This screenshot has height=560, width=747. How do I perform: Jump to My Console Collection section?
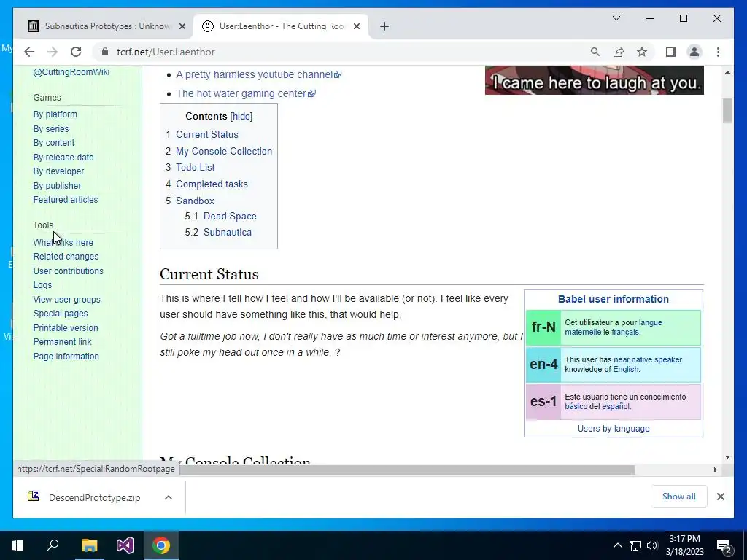click(x=224, y=151)
